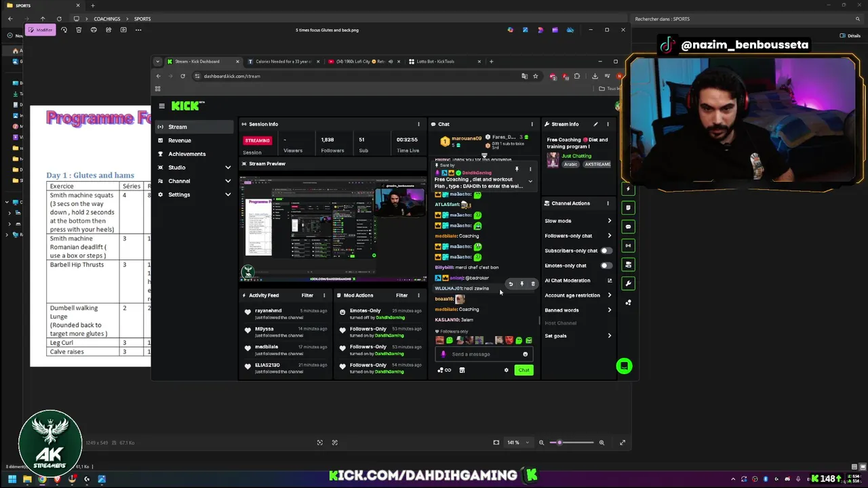The image size is (868, 488).
Task: Open Followers-only chat options arrow
Action: click(609, 236)
